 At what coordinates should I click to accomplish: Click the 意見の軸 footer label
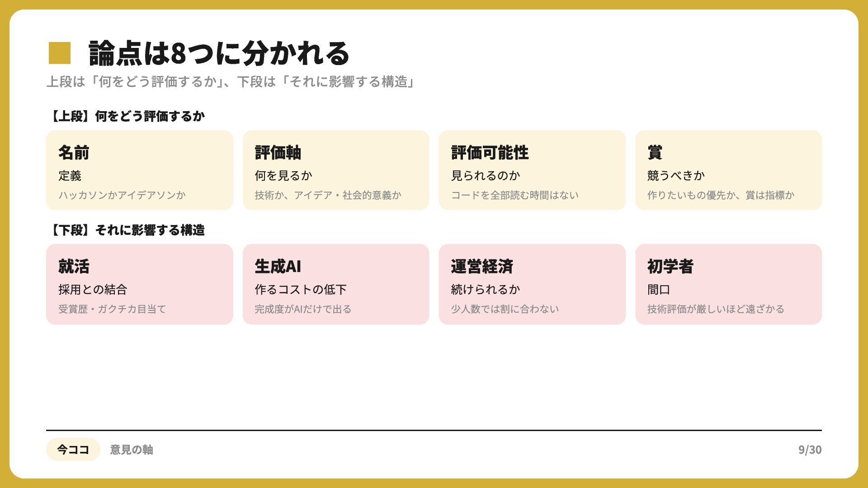tap(132, 450)
